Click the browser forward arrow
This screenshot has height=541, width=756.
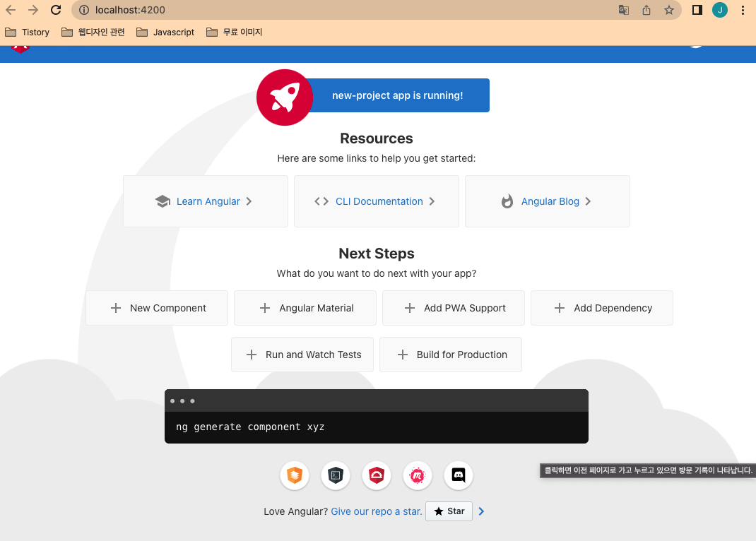pyautogui.click(x=33, y=10)
